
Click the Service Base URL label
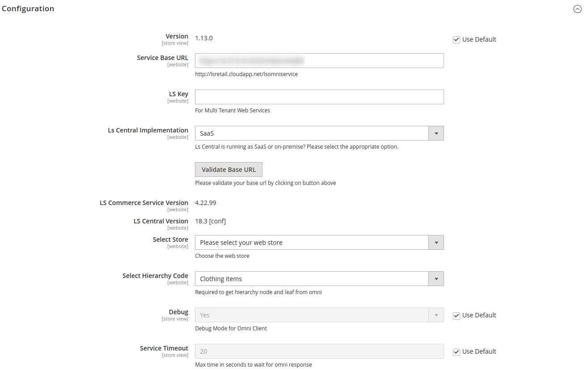(162, 58)
